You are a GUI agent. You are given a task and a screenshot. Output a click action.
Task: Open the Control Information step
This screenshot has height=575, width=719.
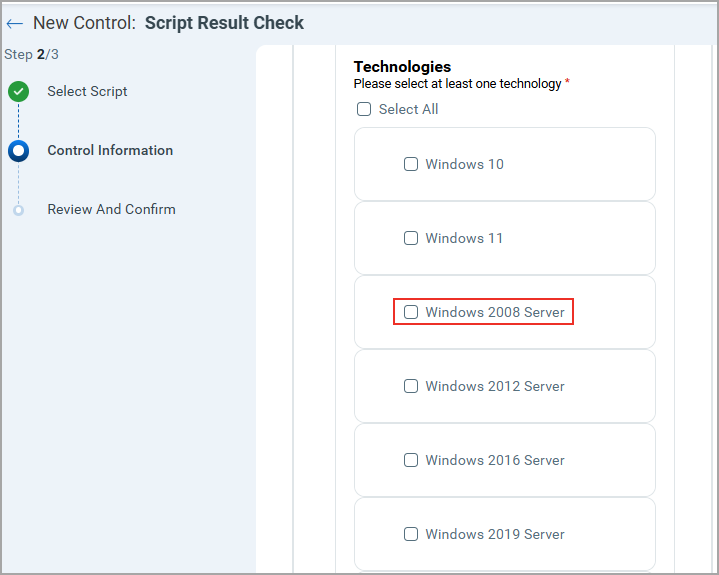[110, 151]
